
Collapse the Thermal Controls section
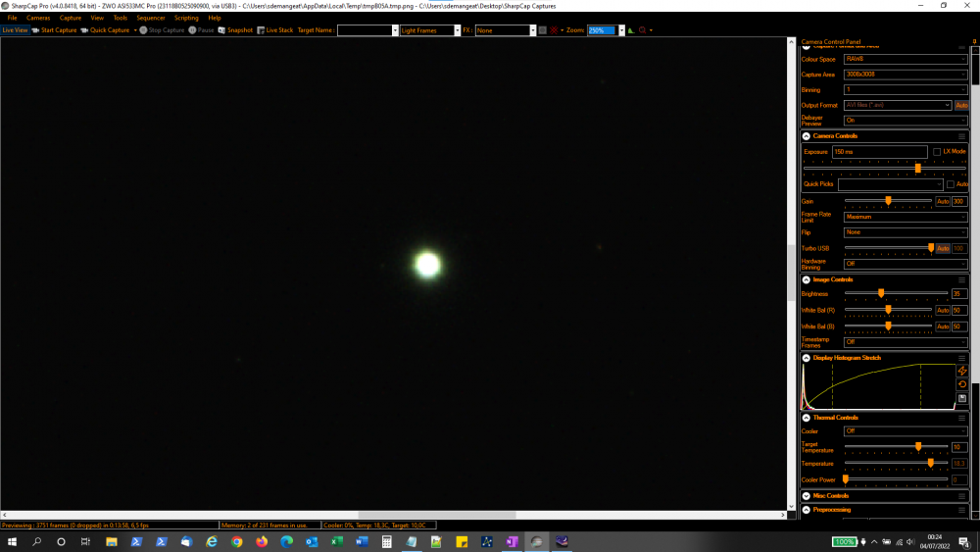coord(807,418)
